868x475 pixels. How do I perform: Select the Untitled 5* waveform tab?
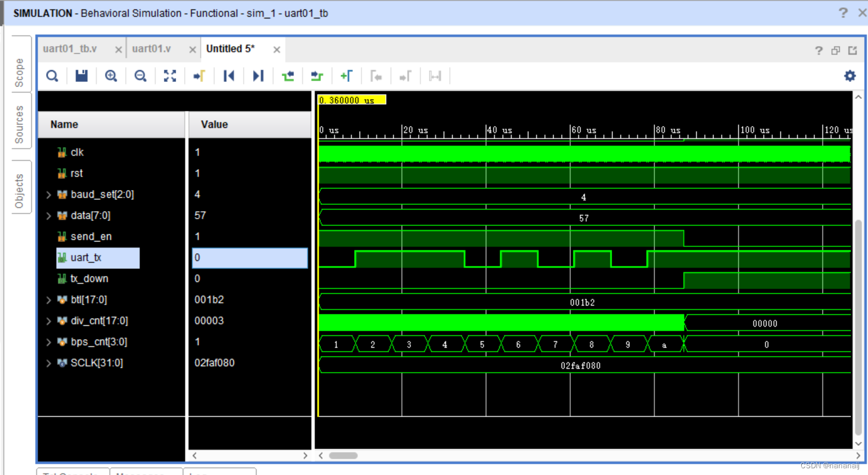pos(231,49)
